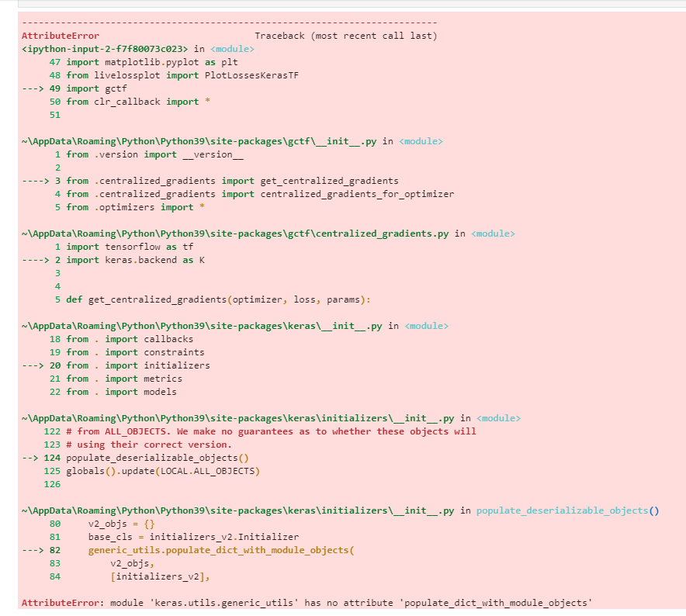Click the first <module> link after ipython-input
Image resolution: width=686 pixels, height=616 pixels.
[x=234, y=48]
